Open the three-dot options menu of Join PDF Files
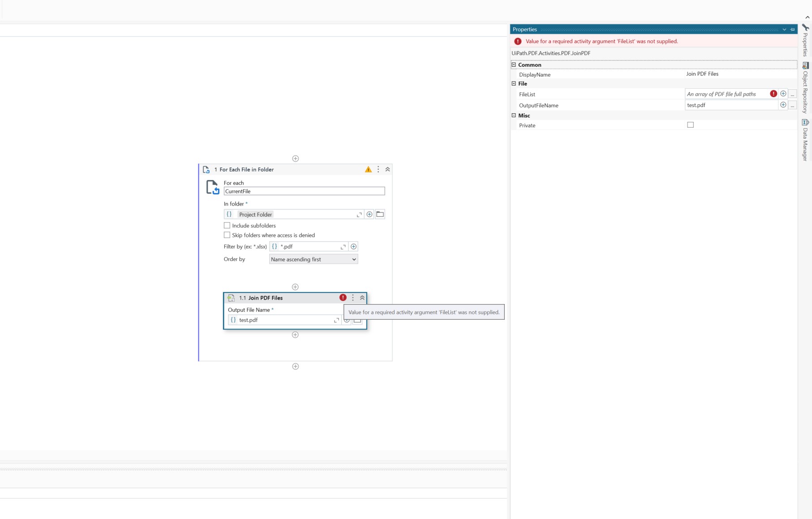Screen dimensions: 812x519 [353, 298]
